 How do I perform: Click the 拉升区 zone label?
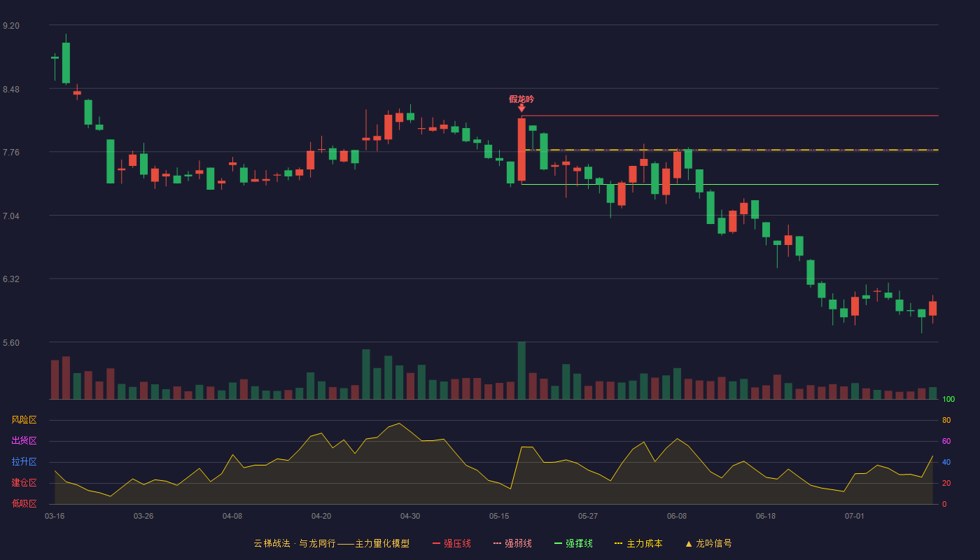point(24,462)
